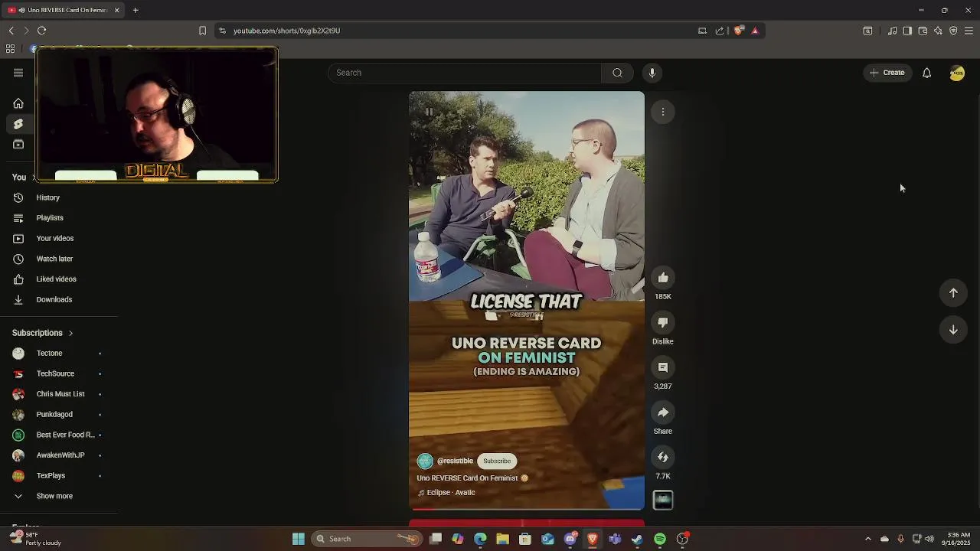Screen dimensions: 980x551
Task: Click in the YouTube search field
Action: [465, 73]
